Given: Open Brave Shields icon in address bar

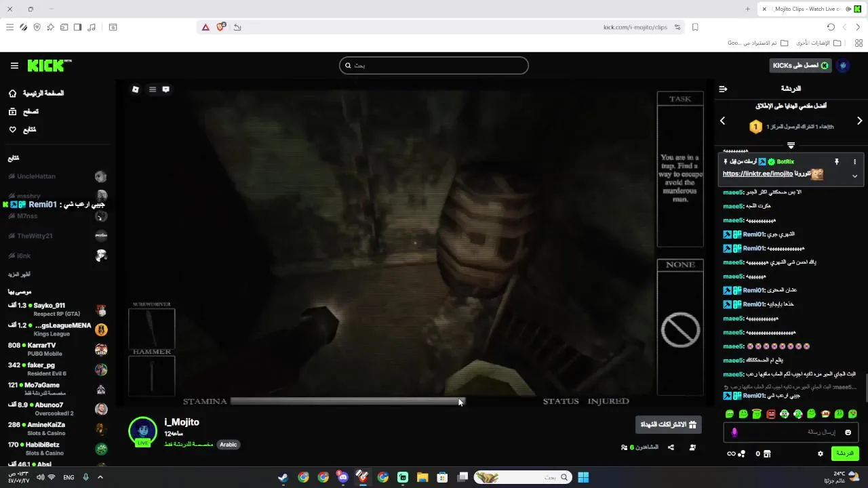Looking at the screenshot, I should [x=220, y=27].
